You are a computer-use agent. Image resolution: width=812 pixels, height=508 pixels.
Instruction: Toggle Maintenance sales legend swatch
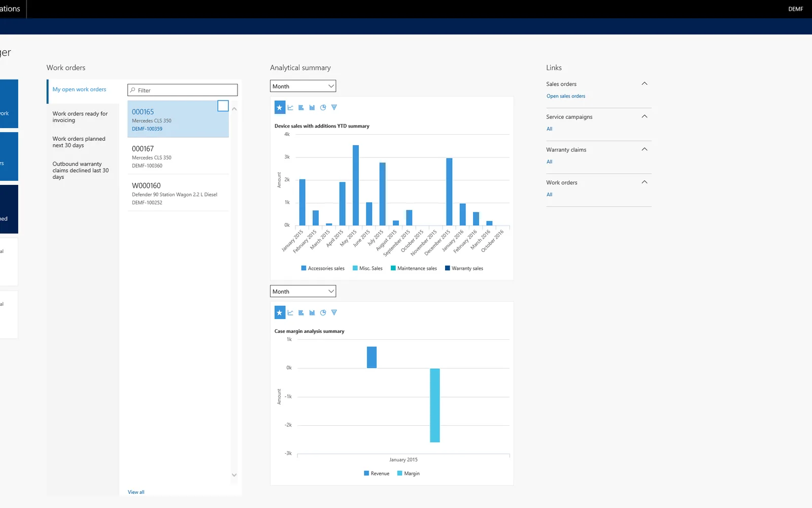coord(393,268)
